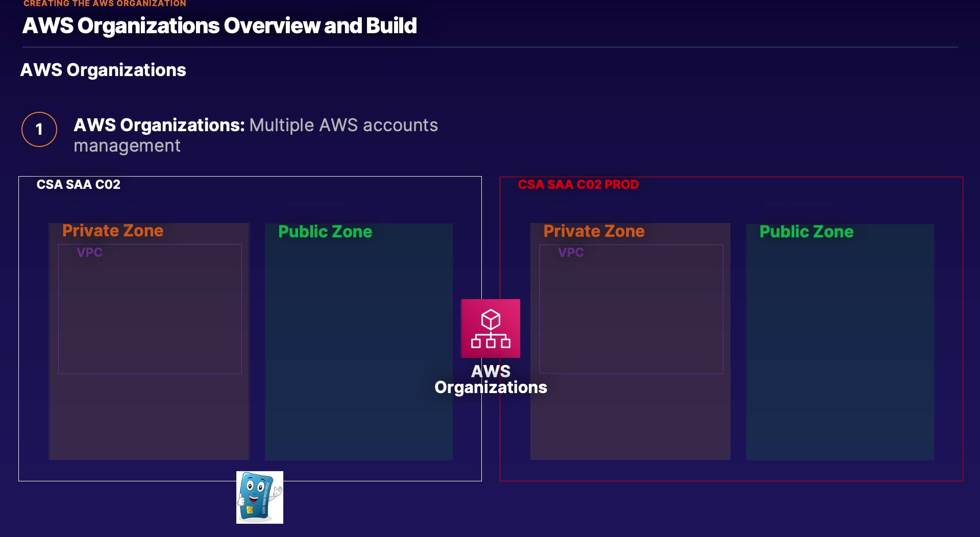Click the VPC label in the PROD account
The width and height of the screenshot is (980, 537).
[571, 252]
